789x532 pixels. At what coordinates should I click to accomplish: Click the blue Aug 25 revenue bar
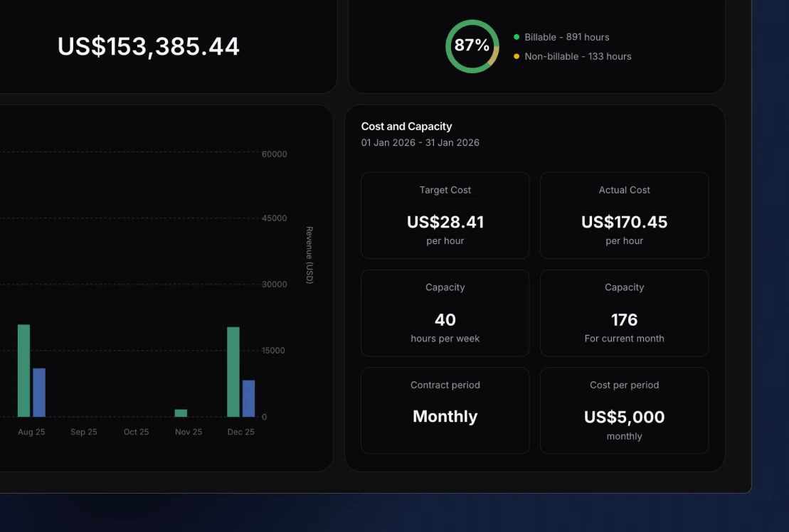coord(41,391)
